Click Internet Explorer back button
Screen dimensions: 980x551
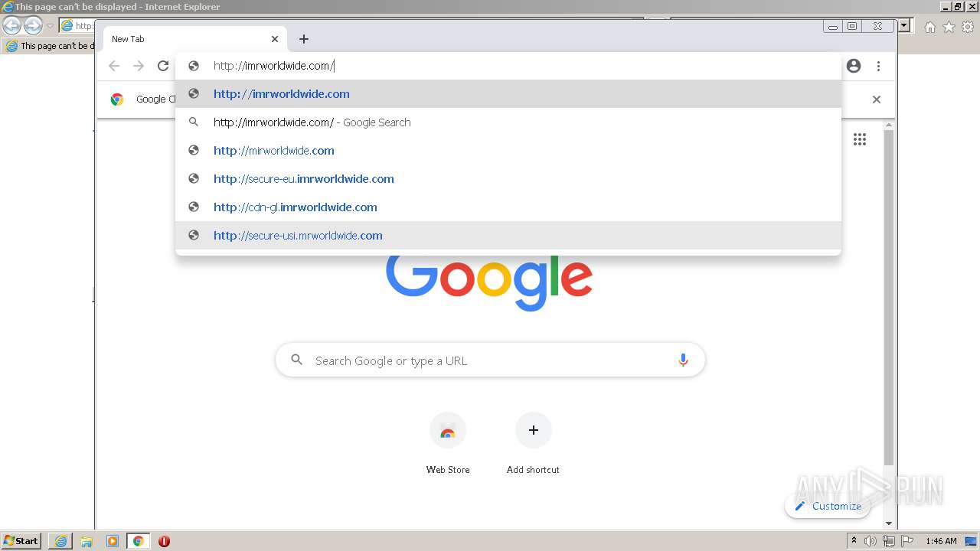(12, 25)
